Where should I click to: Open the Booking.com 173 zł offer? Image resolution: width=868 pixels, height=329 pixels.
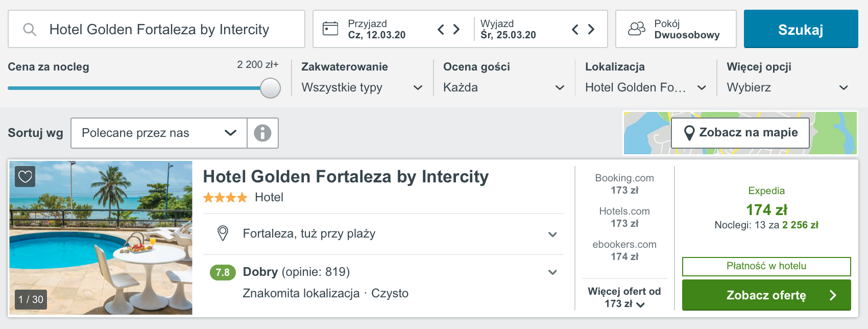point(624,184)
